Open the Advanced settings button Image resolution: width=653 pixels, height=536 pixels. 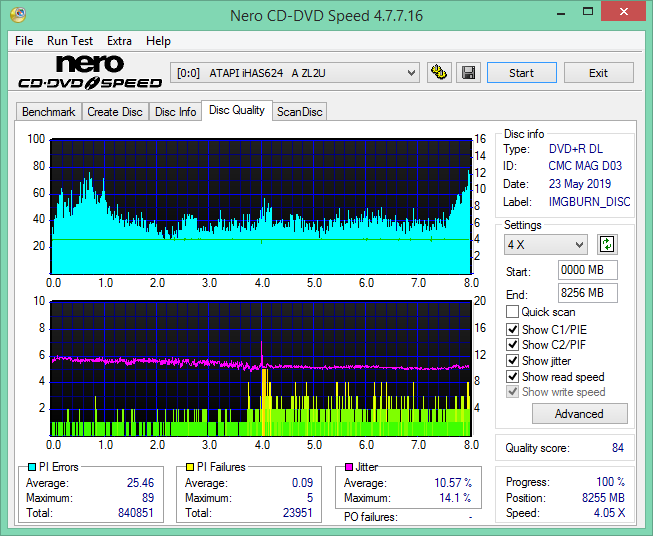(x=579, y=414)
